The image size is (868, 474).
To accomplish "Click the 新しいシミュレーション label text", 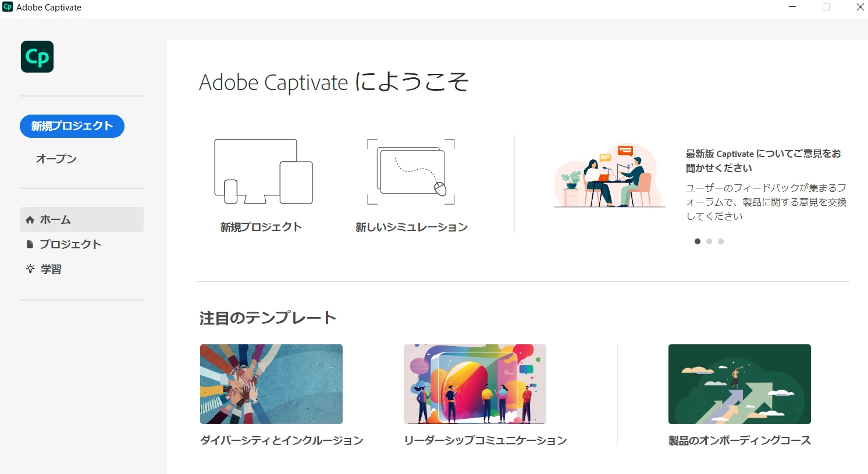I will [x=412, y=227].
